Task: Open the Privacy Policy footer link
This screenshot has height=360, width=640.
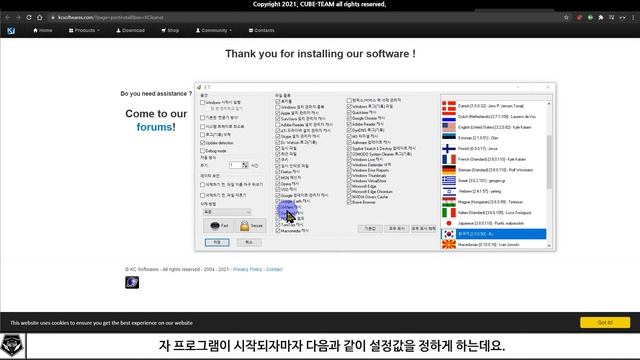Action: pos(247,269)
